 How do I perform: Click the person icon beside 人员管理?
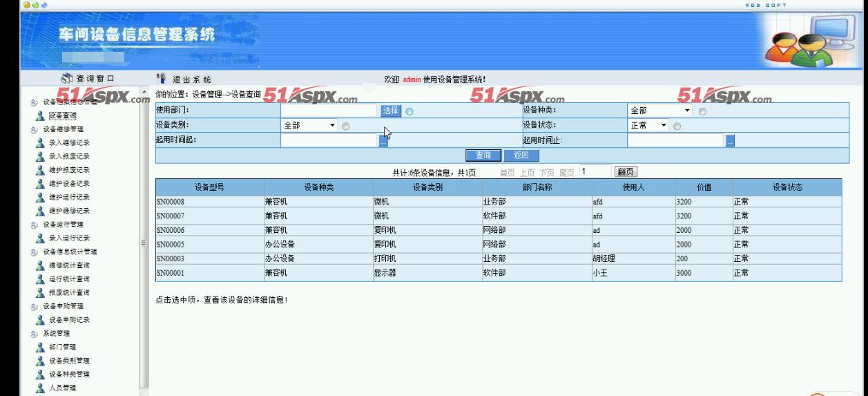click(x=41, y=388)
